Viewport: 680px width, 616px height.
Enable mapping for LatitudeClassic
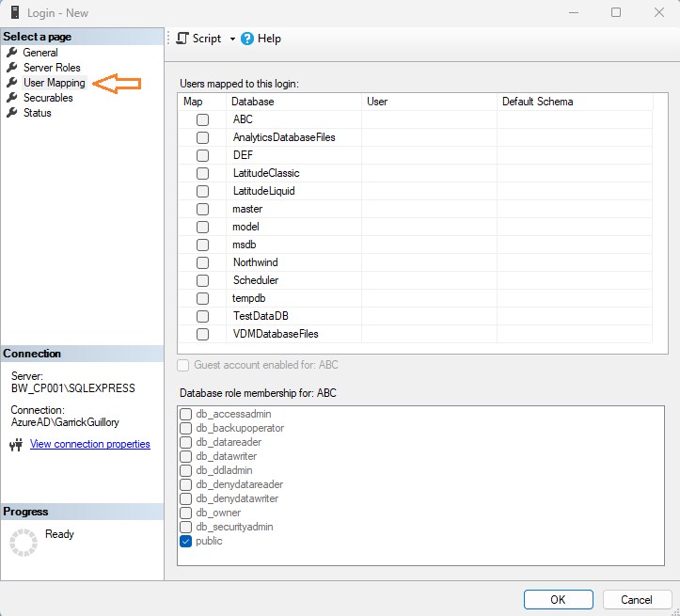point(202,173)
